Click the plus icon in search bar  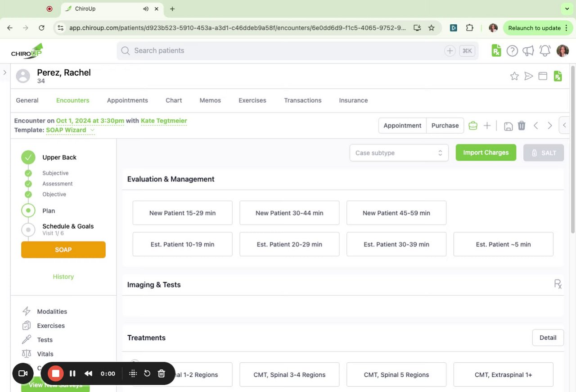[450, 51]
